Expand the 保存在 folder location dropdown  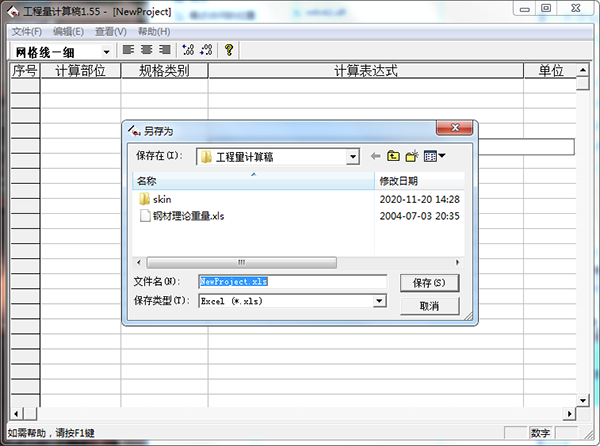(353, 156)
